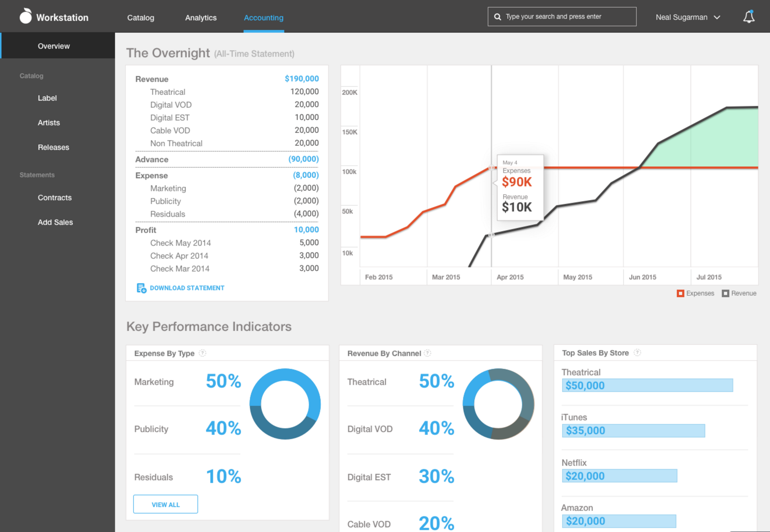The height and width of the screenshot is (532, 770).
Task: Open Releases in the sidebar
Action: pyautogui.click(x=53, y=147)
